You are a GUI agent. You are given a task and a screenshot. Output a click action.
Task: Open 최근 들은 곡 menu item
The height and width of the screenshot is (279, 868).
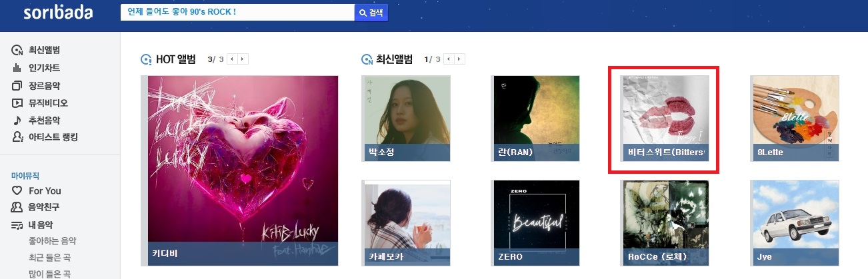[49, 258]
